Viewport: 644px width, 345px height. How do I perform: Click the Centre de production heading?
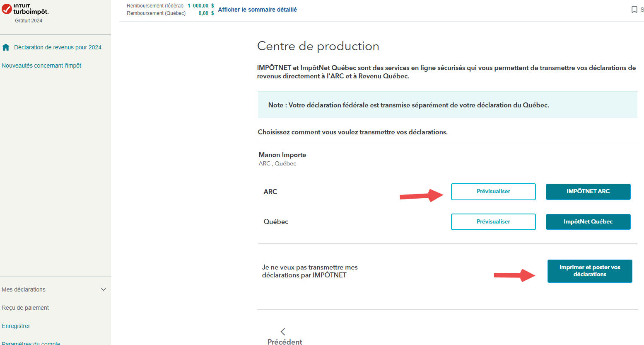pyautogui.click(x=318, y=46)
